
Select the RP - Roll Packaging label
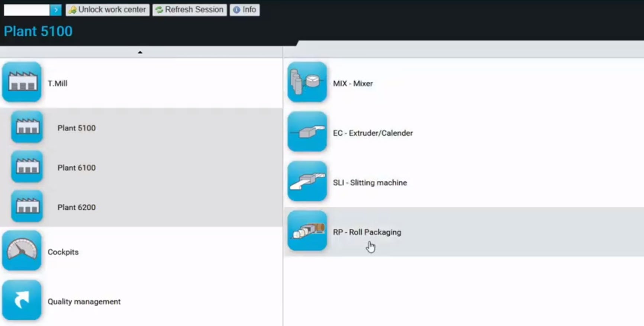coord(367,232)
